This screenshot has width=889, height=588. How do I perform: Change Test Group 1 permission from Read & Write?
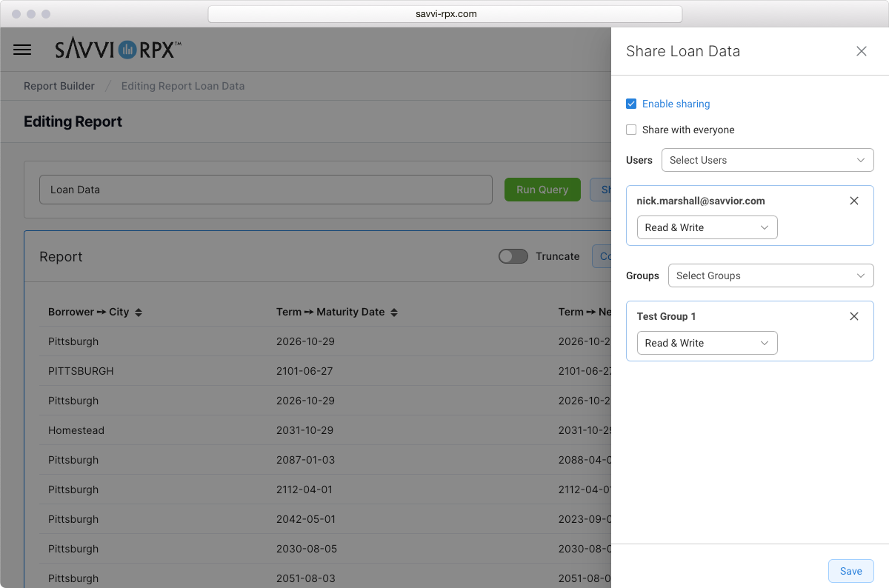click(x=707, y=343)
